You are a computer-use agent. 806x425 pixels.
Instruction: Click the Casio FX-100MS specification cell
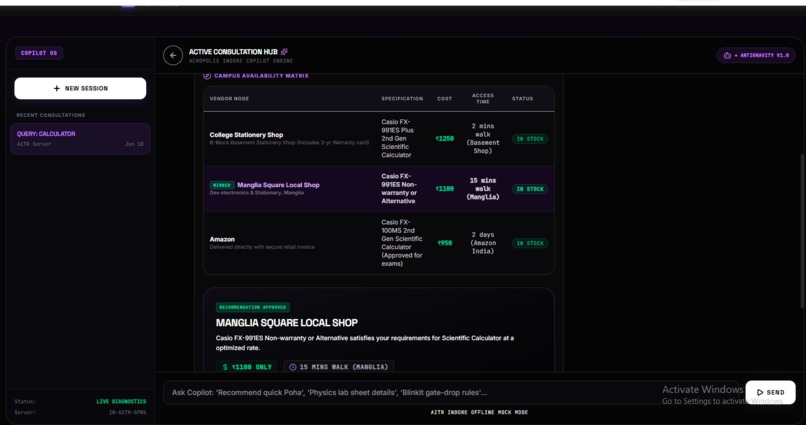(x=402, y=243)
